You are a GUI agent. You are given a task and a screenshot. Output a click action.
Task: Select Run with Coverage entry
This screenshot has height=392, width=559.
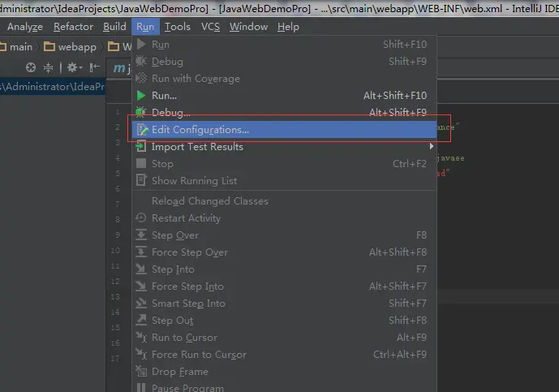(285, 79)
